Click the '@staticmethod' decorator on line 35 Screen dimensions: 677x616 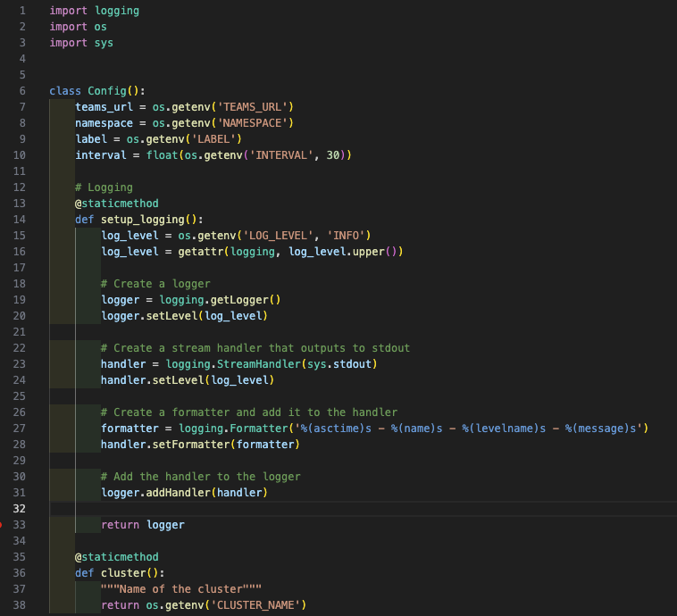tap(117, 557)
